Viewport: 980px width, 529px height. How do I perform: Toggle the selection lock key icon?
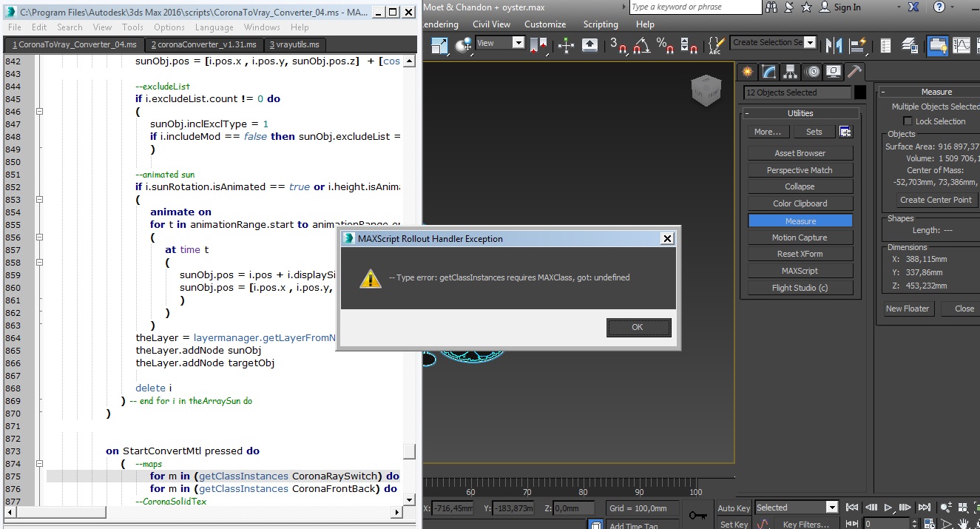[697, 515]
